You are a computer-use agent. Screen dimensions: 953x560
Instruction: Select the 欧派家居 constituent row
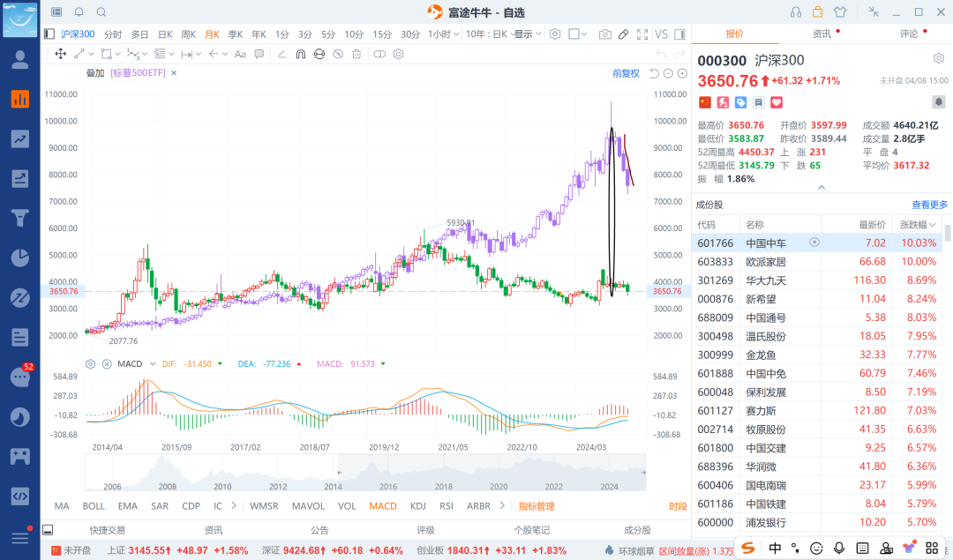817,261
